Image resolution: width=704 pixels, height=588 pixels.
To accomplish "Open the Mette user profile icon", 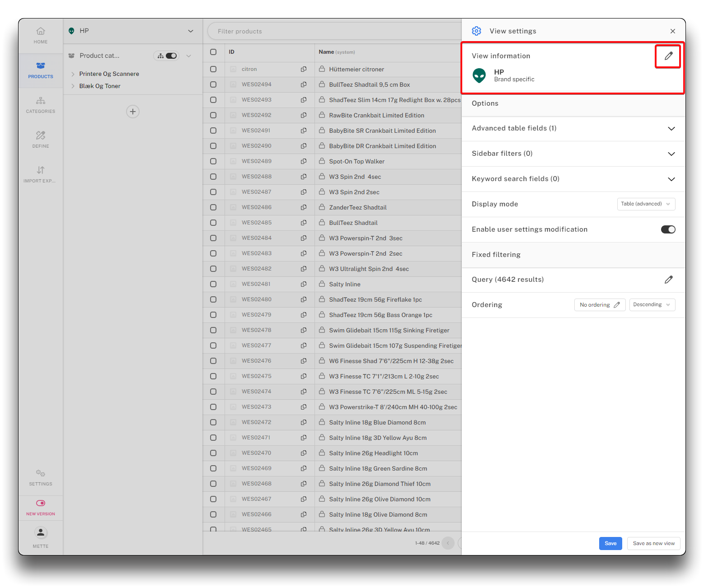I will (41, 533).
